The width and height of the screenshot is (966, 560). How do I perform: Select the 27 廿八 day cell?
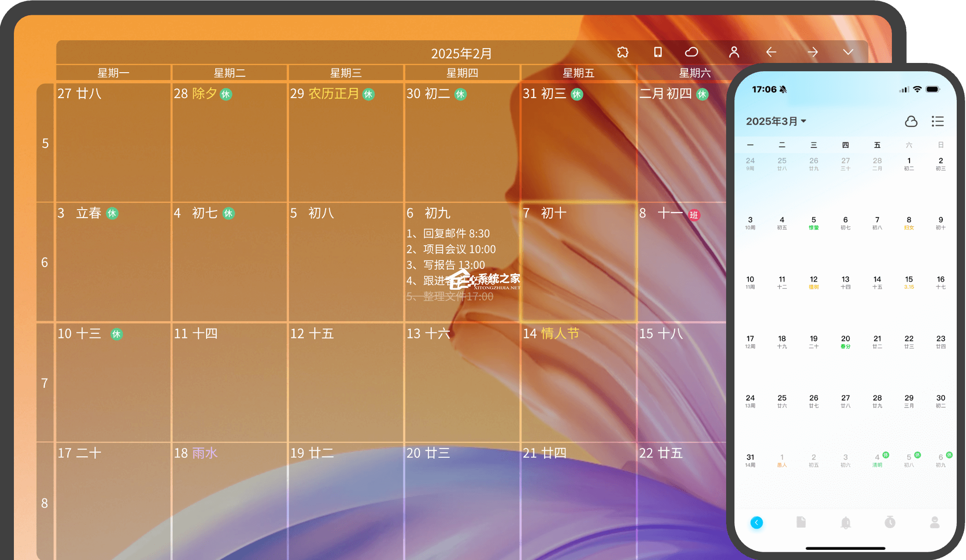pyautogui.click(x=113, y=142)
